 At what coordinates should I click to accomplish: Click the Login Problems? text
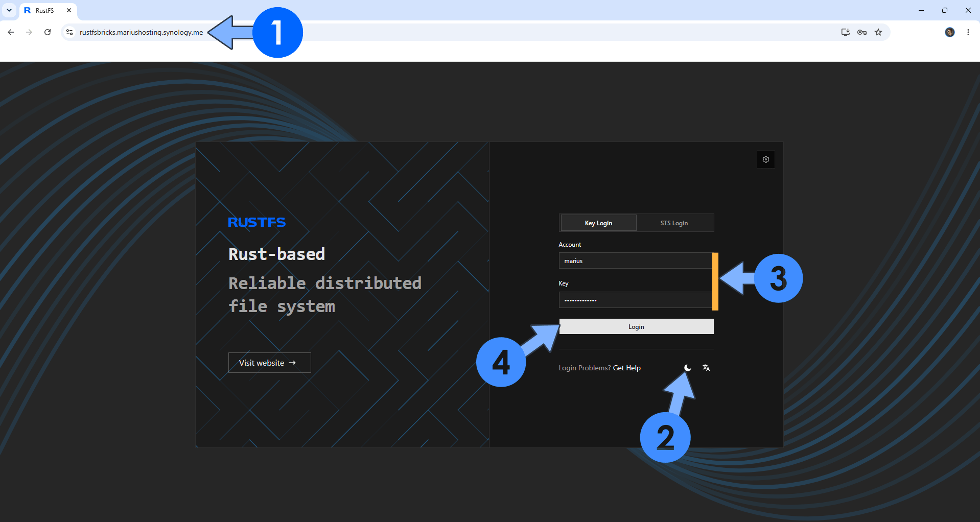point(585,368)
